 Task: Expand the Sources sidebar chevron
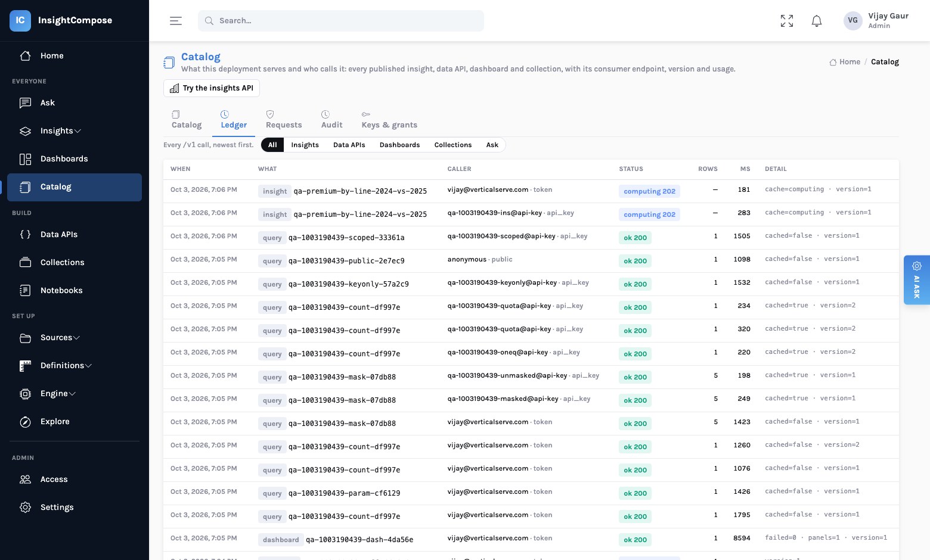pyautogui.click(x=76, y=338)
